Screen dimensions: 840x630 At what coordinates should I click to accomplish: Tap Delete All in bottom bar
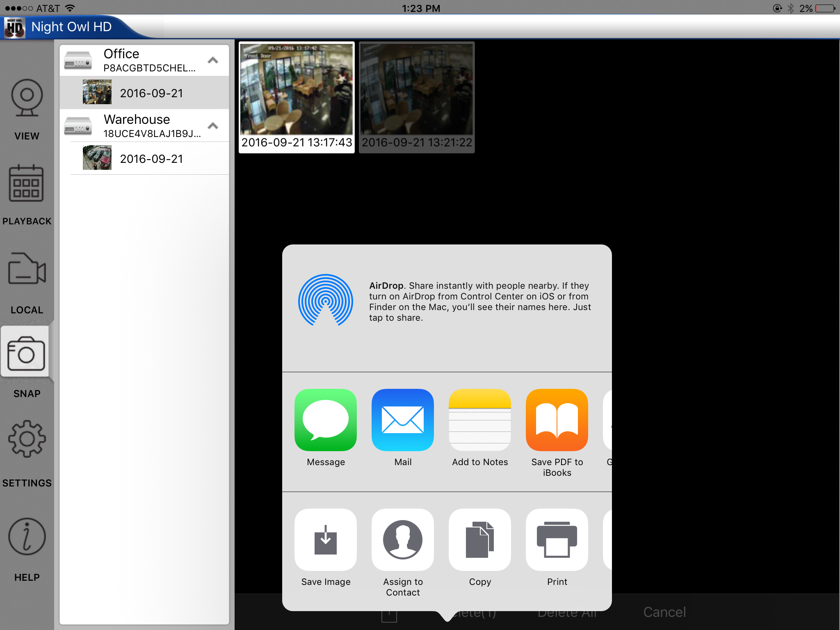(567, 613)
